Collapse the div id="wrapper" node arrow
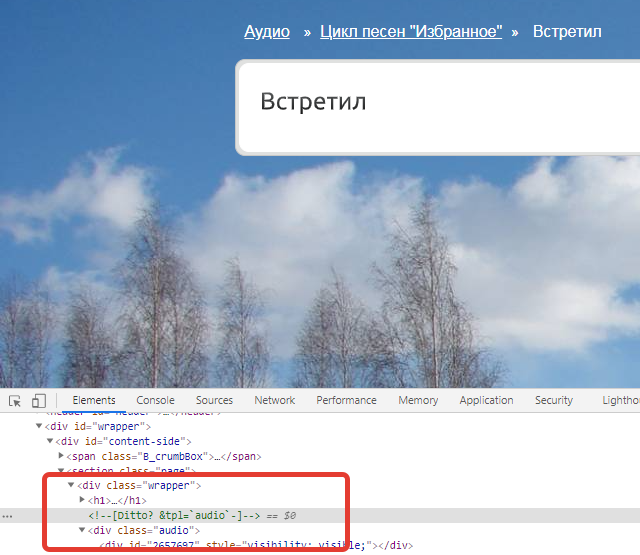The image size is (640, 555). click(39, 426)
